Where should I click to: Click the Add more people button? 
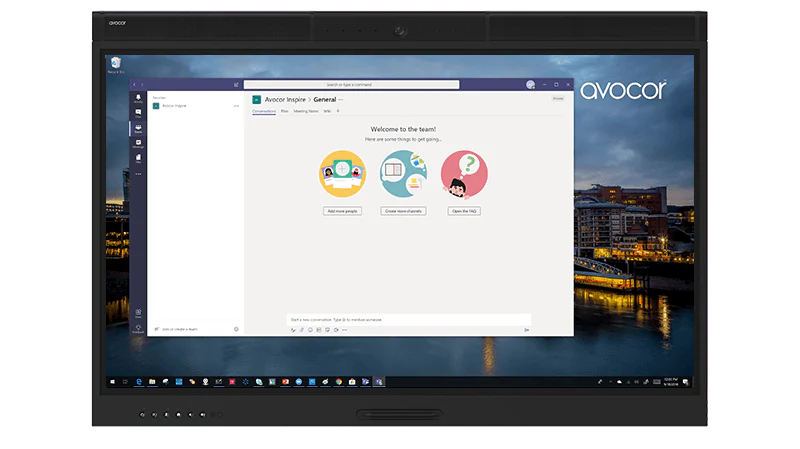(342, 211)
